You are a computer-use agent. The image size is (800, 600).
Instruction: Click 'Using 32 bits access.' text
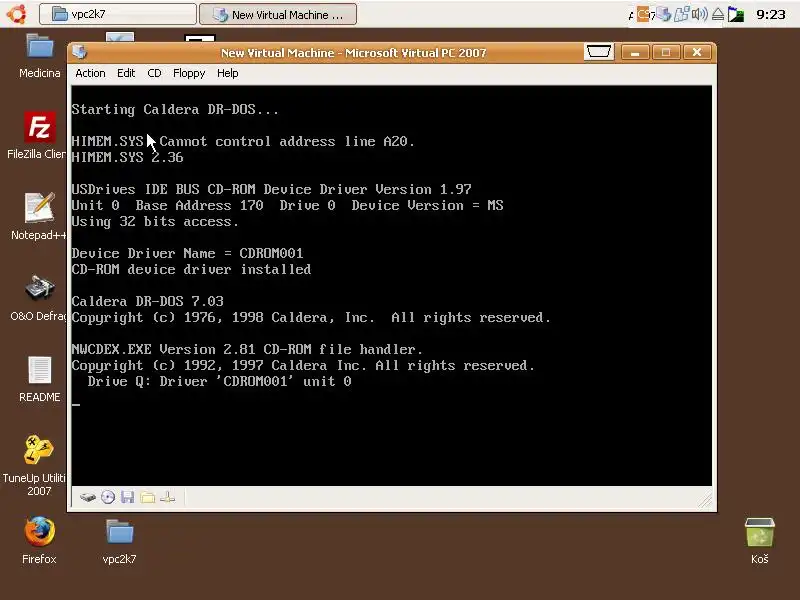pos(155,221)
